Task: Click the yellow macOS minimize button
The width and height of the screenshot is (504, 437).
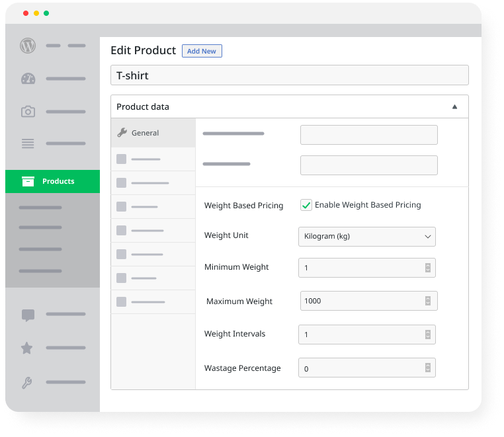Action: coord(36,13)
